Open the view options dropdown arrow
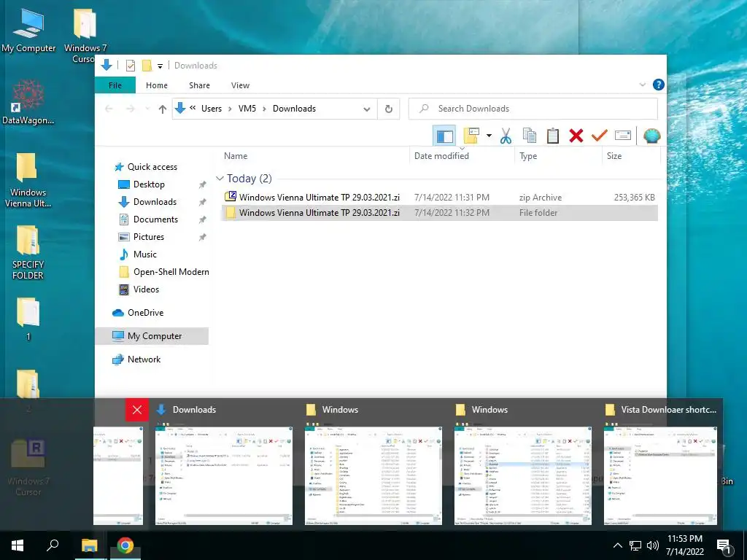 pos(489,136)
